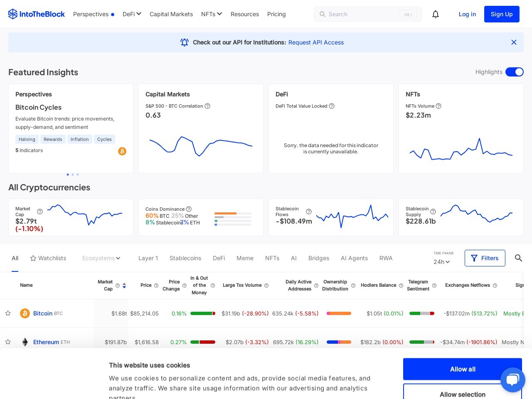Toggle the Highlights switch off
Screen dimensions: 532x399
(514, 72)
